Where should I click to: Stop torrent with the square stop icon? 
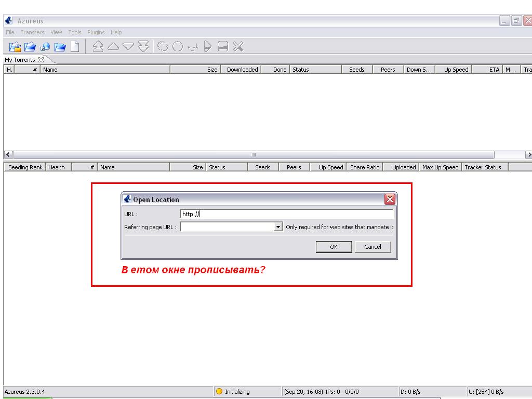click(x=222, y=46)
